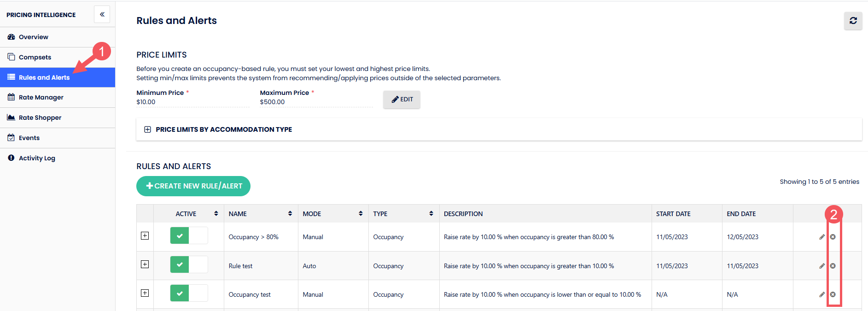Expand the Occupancy > 80% row details
This screenshot has height=311, width=868.
(x=145, y=236)
